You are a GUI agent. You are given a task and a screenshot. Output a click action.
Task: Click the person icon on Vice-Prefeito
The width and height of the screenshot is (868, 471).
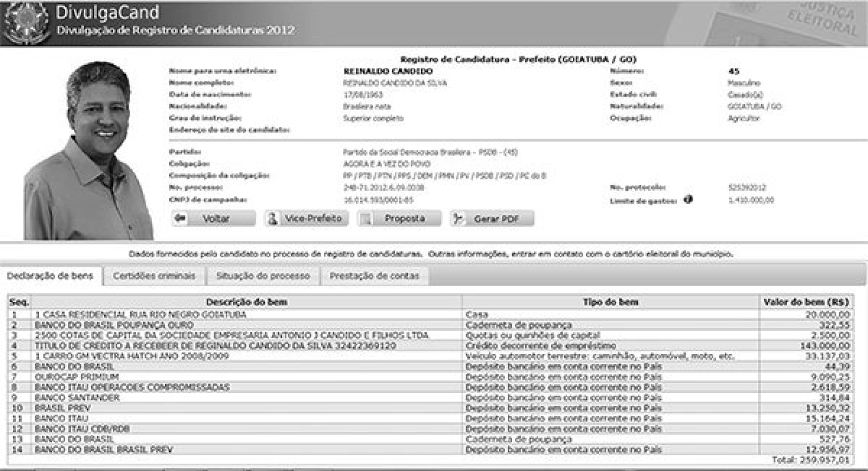[x=273, y=218]
